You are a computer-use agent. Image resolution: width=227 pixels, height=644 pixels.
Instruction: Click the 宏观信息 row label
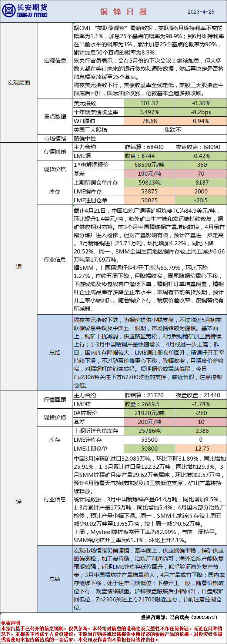[55, 60]
